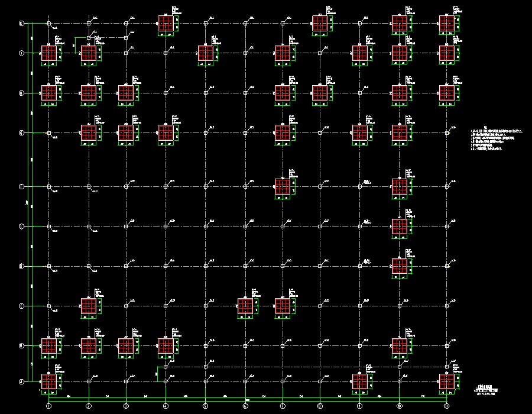Screen dimensions: 532x414
Task: Select the red footing at axes B and 4
Action: click(x=166, y=346)
